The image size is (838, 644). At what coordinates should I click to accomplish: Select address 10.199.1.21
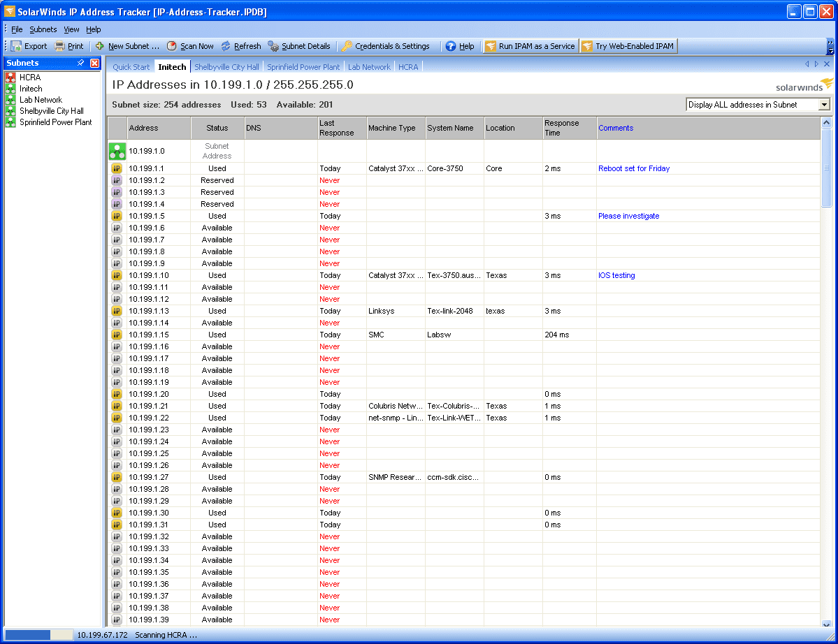[x=149, y=407]
